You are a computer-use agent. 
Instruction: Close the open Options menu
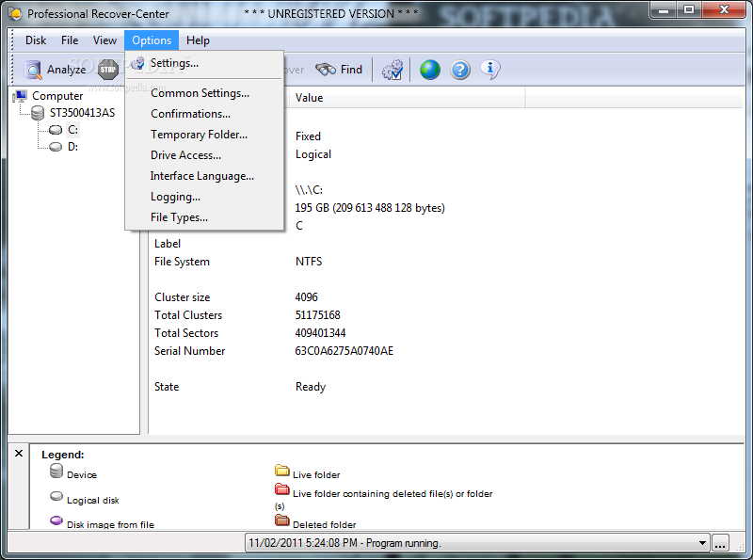pos(152,40)
